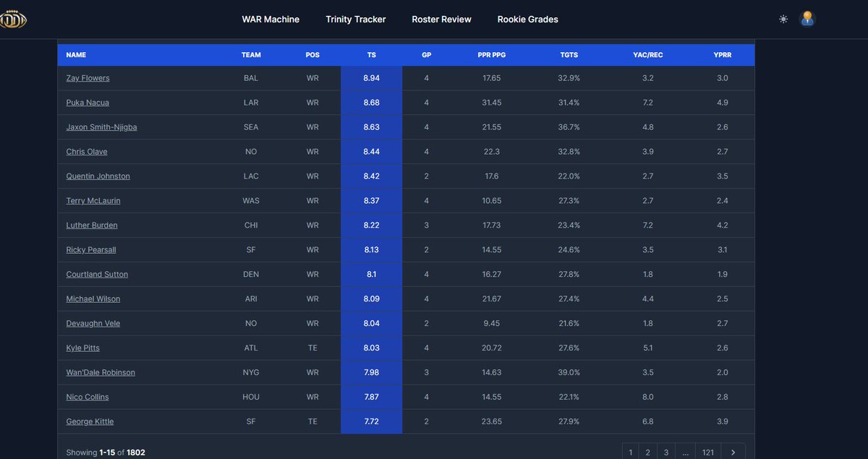This screenshot has height=459, width=868.
Task: View Nico Collins's profile
Action: tap(88, 398)
